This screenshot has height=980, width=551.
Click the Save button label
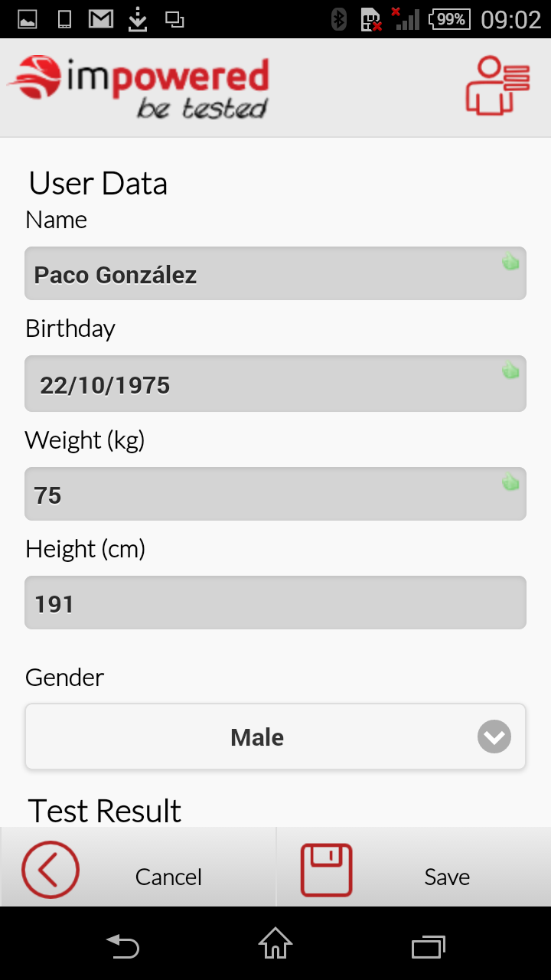447,877
